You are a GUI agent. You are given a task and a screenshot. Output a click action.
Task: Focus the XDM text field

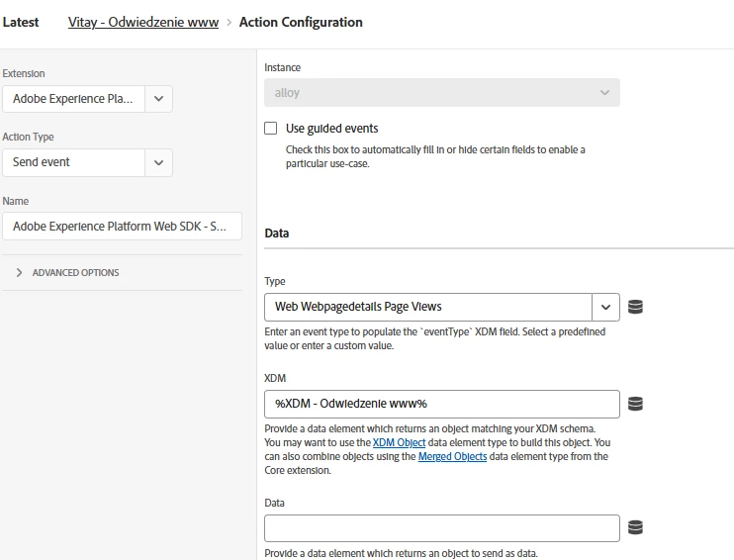point(442,404)
